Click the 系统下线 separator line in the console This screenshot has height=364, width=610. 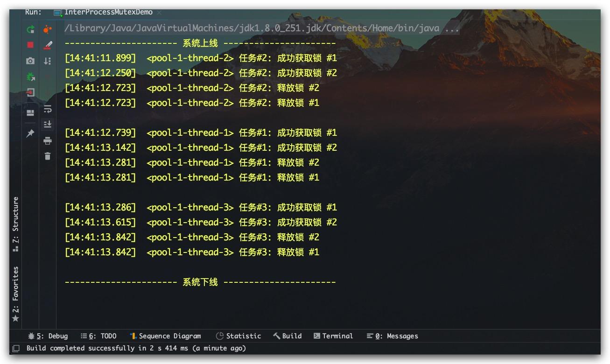point(200,282)
